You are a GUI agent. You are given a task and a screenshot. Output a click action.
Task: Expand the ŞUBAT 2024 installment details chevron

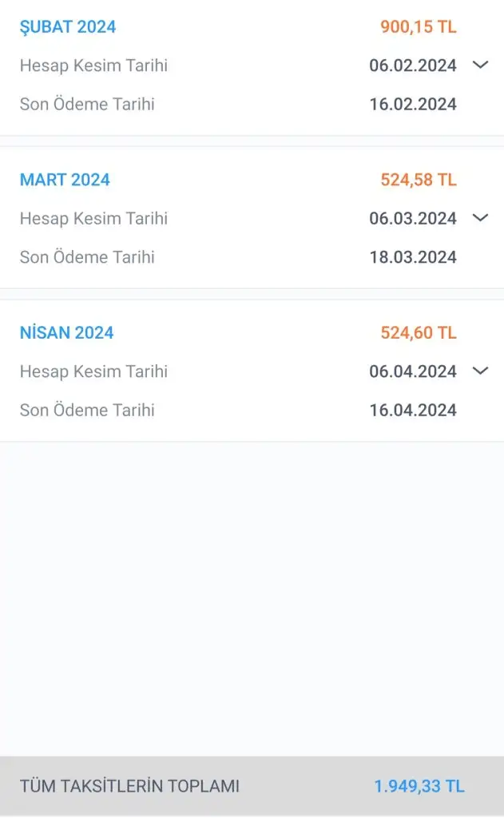tap(480, 65)
